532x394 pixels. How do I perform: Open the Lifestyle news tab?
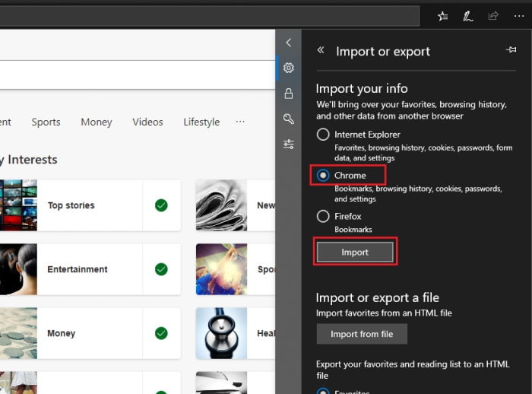tap(201, 122)
